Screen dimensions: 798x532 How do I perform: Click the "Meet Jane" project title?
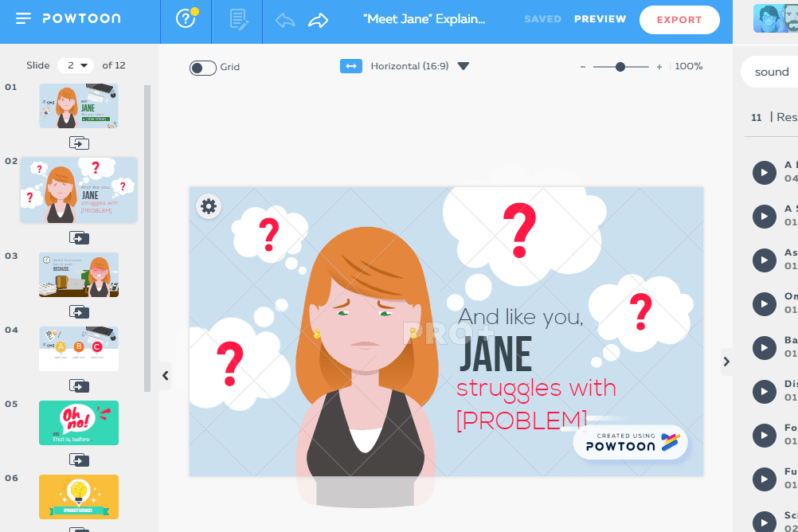click(x=424, y=19)
